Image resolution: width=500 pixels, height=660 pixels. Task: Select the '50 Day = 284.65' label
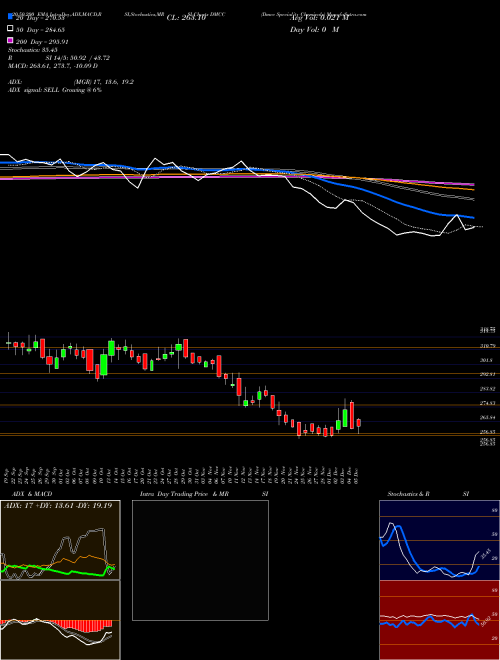point(40,29)
